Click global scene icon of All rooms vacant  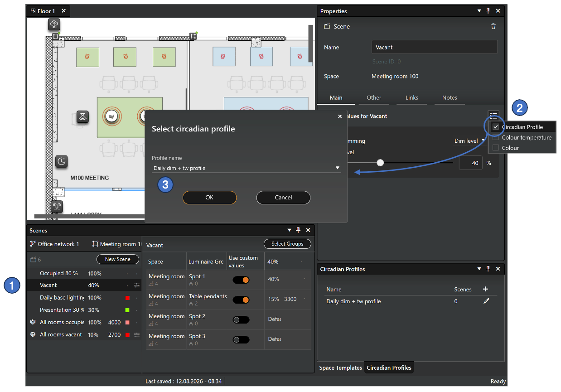point(33,334)
